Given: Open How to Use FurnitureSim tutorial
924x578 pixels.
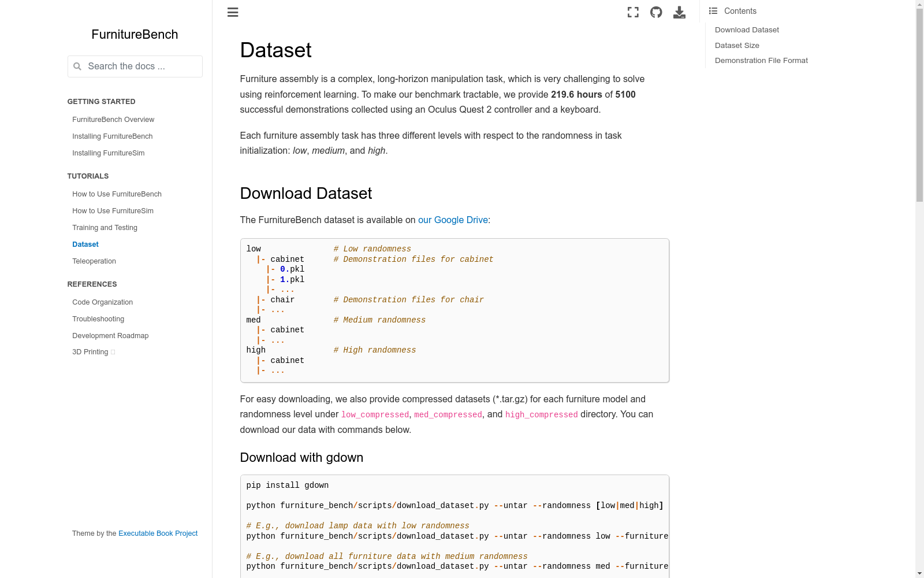Looking at the screenshot, I should click(x=113, y=211).
